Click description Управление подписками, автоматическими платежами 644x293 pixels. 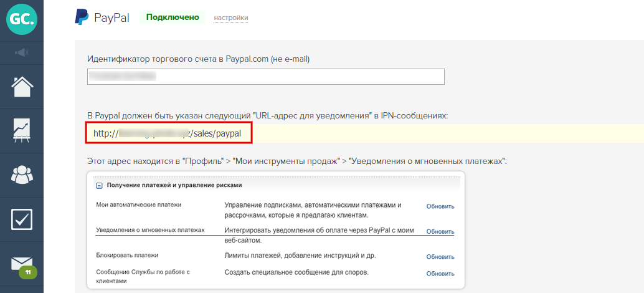tap(313, 209)
